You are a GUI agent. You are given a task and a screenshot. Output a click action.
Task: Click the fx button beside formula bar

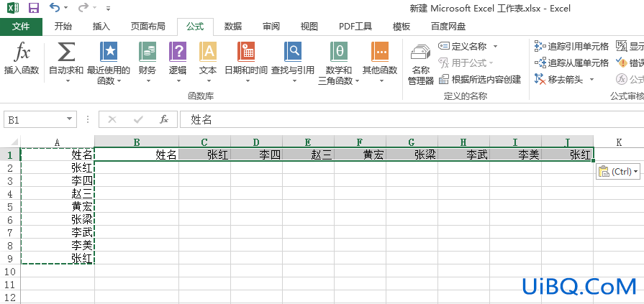(164, 119)
